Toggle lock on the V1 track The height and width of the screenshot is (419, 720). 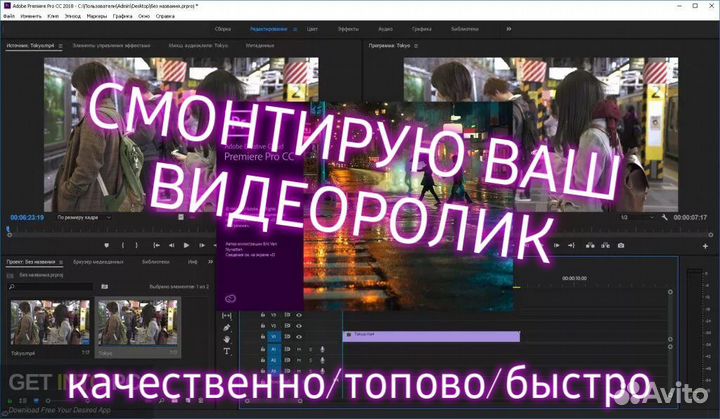tap(263, 337)
